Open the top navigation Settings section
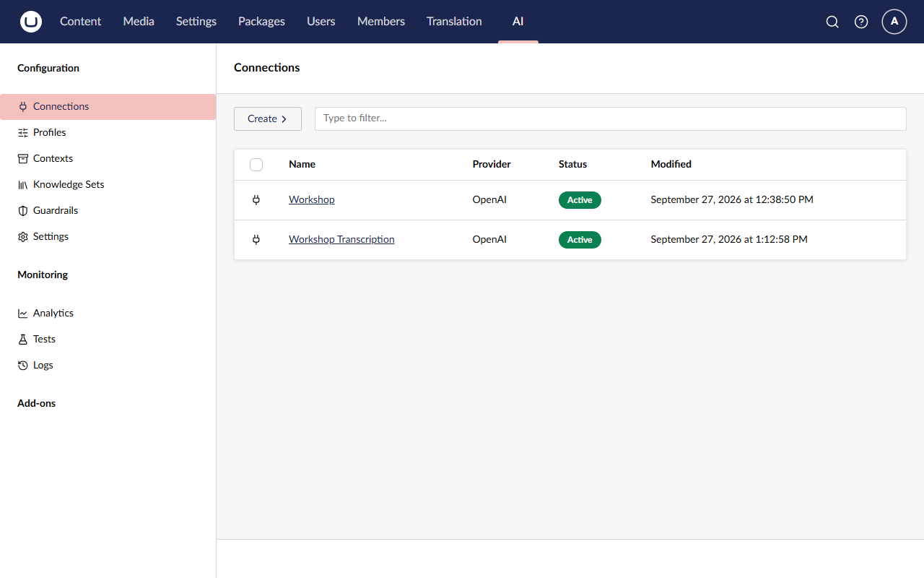924x578 pixels. point(196,22)
